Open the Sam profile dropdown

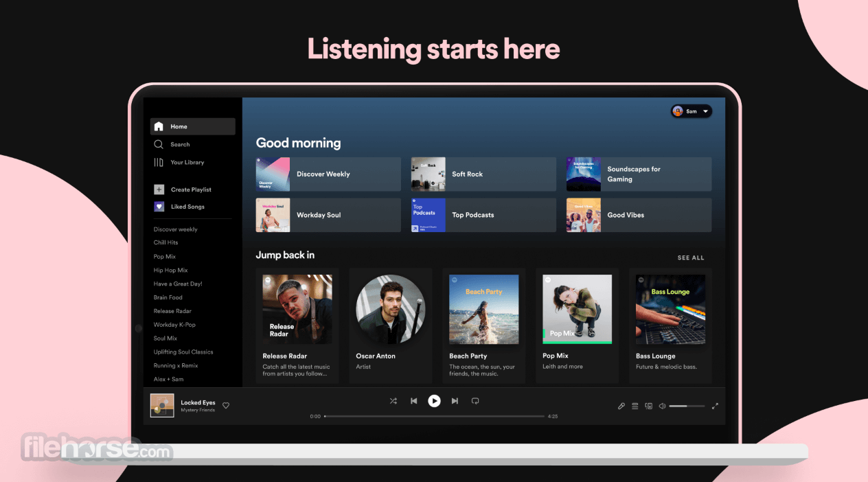coord(692,111)
